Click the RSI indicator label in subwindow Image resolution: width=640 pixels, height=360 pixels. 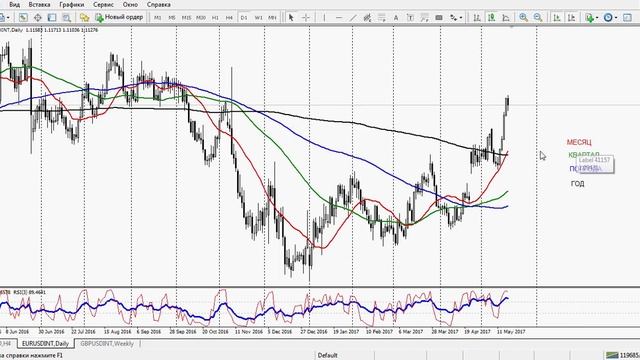tap(29, 292)
